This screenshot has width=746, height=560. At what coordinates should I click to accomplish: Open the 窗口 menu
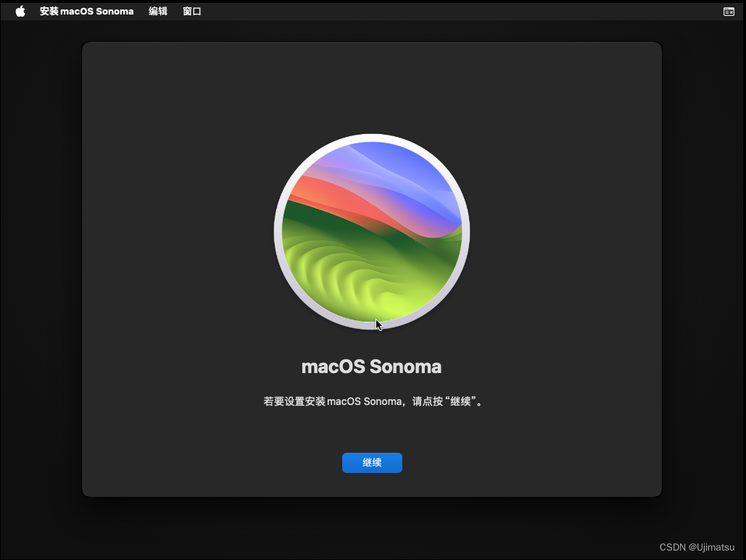(x=192, y=12)
